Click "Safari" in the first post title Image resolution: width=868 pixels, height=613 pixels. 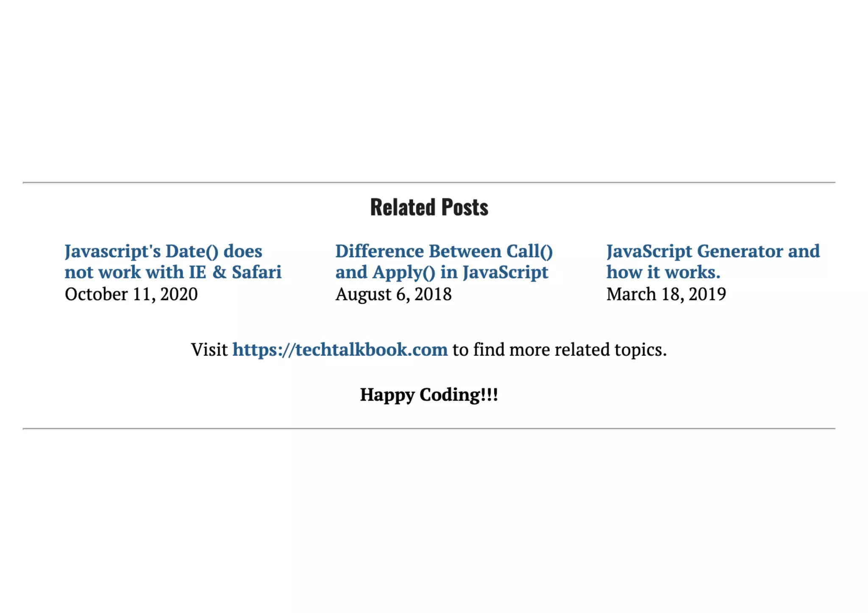pyautogui.click(x=256, y=272)
